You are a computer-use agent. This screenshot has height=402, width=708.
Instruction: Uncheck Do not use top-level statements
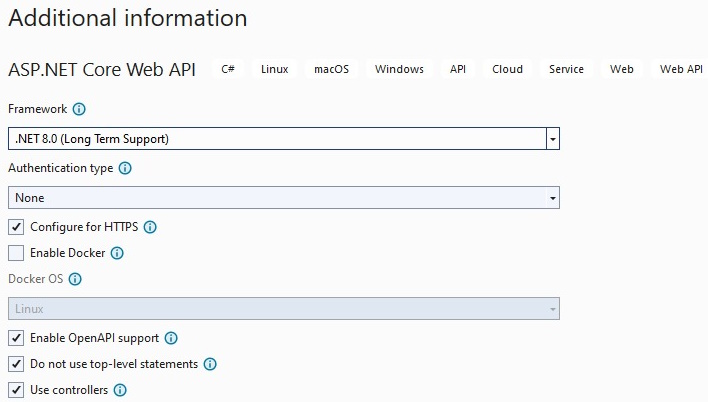tap(16, 364)
